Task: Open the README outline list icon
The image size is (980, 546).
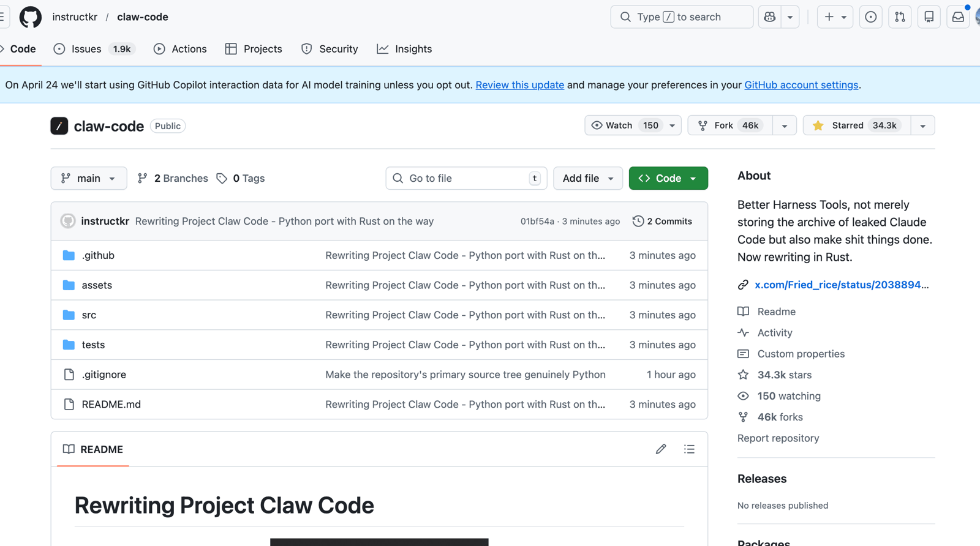Action: 689,449
